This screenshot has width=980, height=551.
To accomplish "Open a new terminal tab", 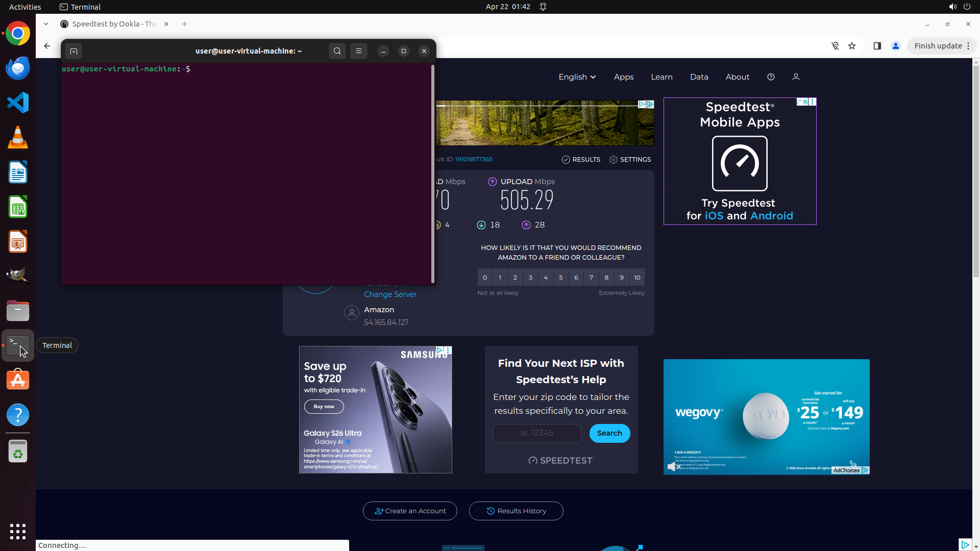I will click(73, 51).
